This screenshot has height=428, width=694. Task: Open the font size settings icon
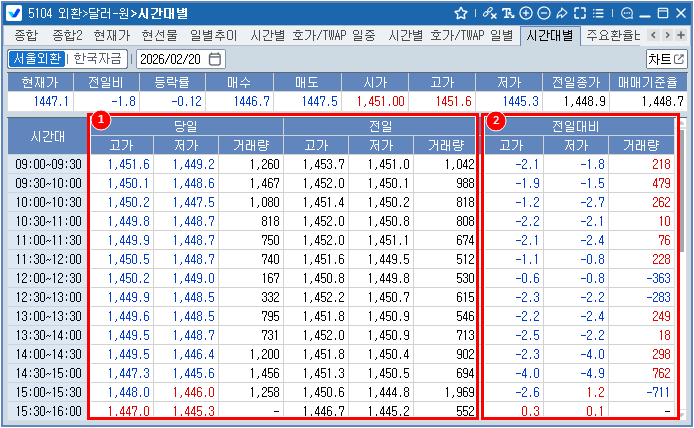click(508, 14)
